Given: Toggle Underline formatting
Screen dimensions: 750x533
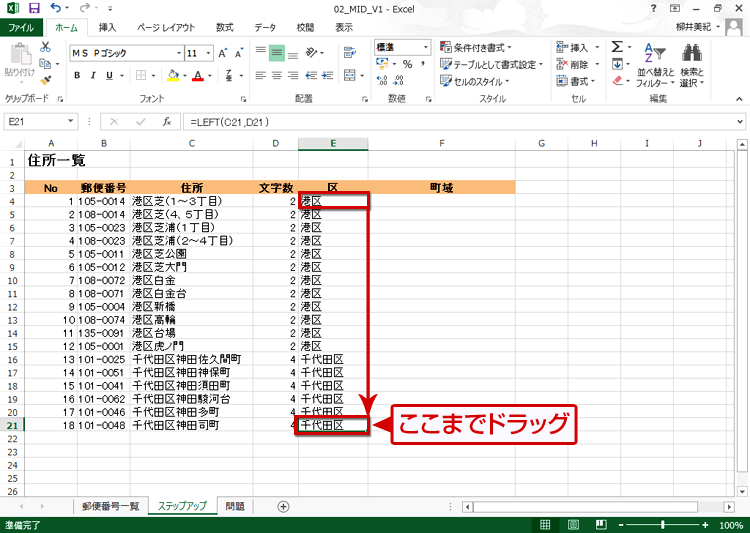Looking at the screenshot, I should click(x=109, y=75).
